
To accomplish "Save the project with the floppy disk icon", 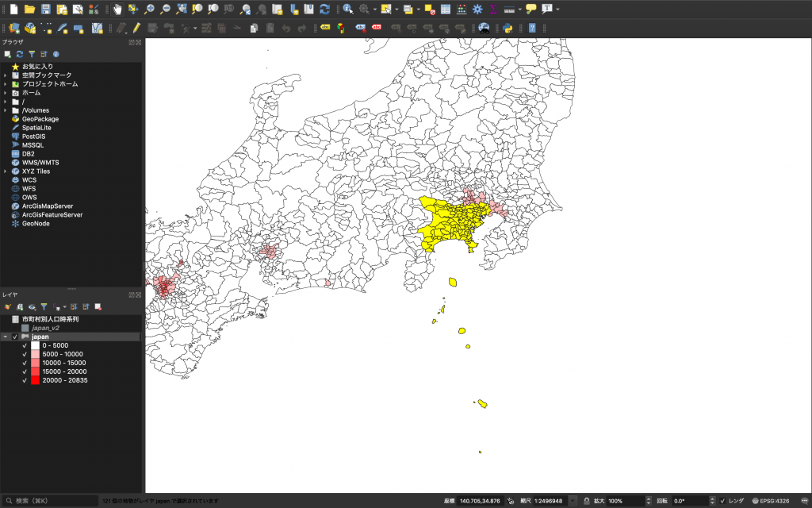I will click(x=45, y=9).
